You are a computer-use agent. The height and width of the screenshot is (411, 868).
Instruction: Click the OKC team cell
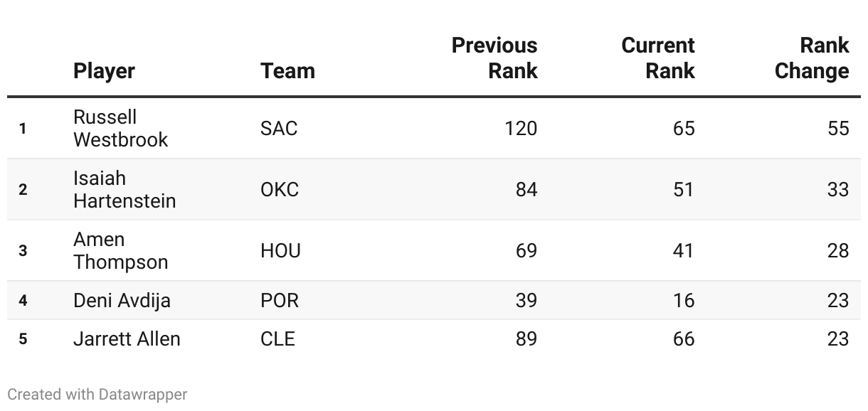[x=280, y=189]
